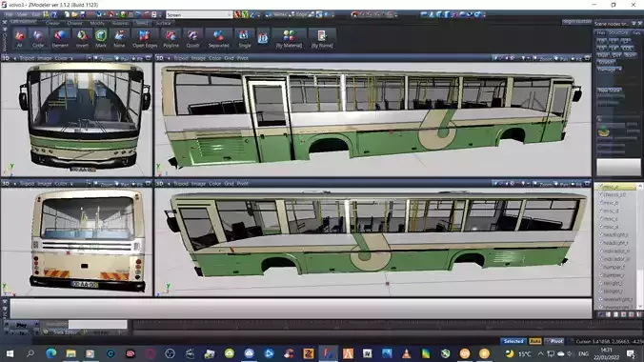Toggle the Selected mode in status bar
The width and height of the screenshot is (644, 362).
[x=513, y=341]
